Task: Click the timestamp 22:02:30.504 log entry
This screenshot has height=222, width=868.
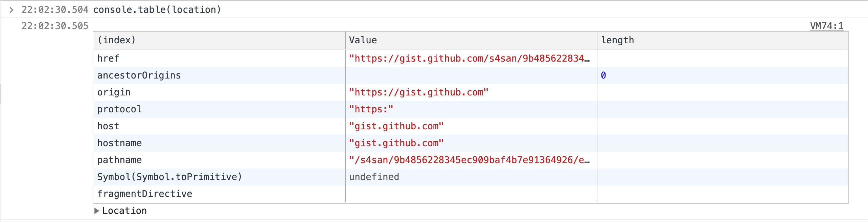Action: point(55,10)
